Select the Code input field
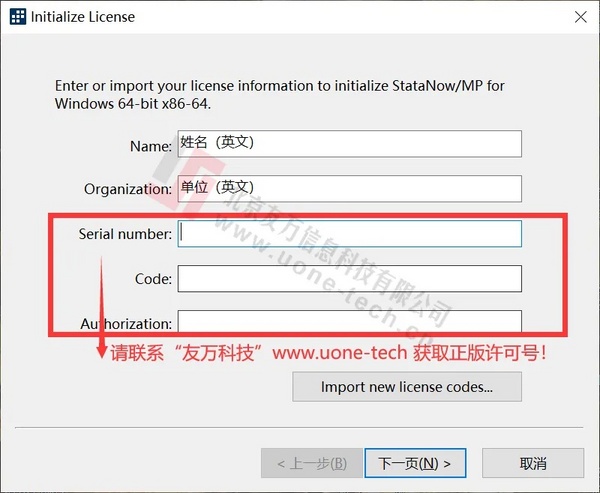Image resolution: width=600 pixels, height=493 pixels. 349,278
